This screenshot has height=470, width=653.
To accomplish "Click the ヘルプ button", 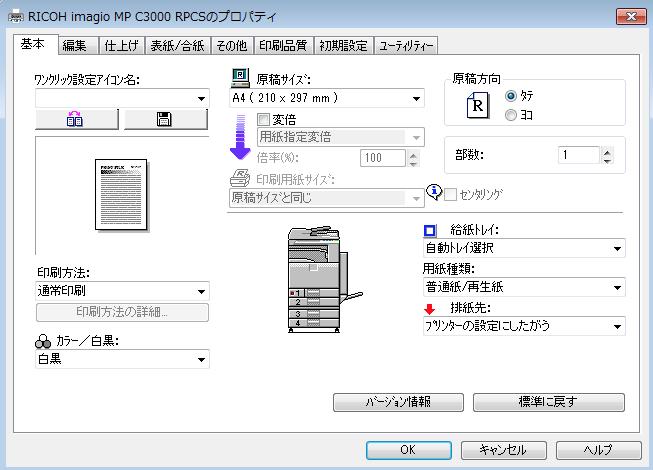I will coord(598,450).
